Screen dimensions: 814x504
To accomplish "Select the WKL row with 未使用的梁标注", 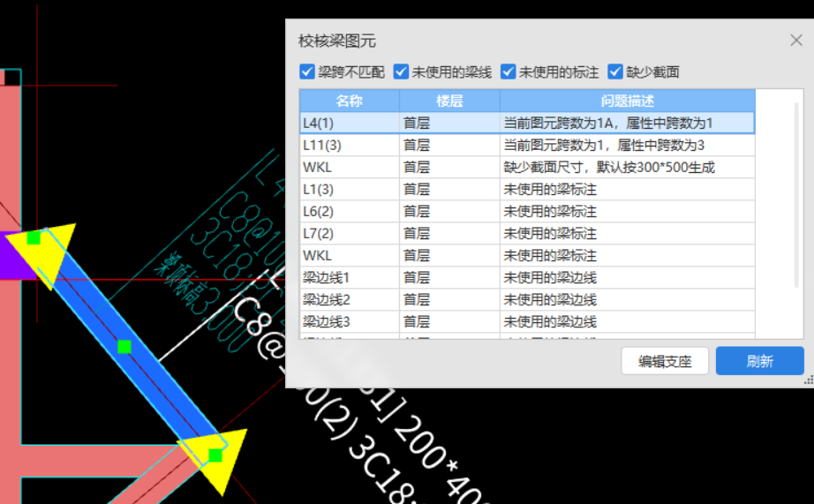I will pos(527,255).
